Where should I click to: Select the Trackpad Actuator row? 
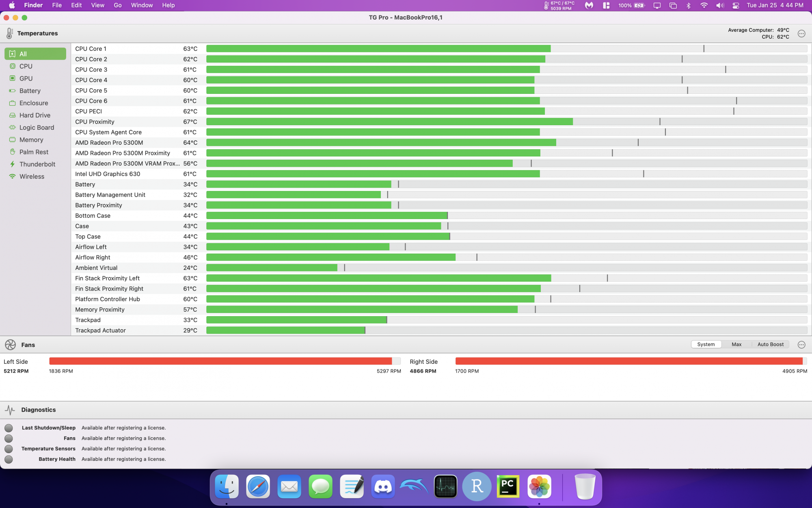coord(441,330)
